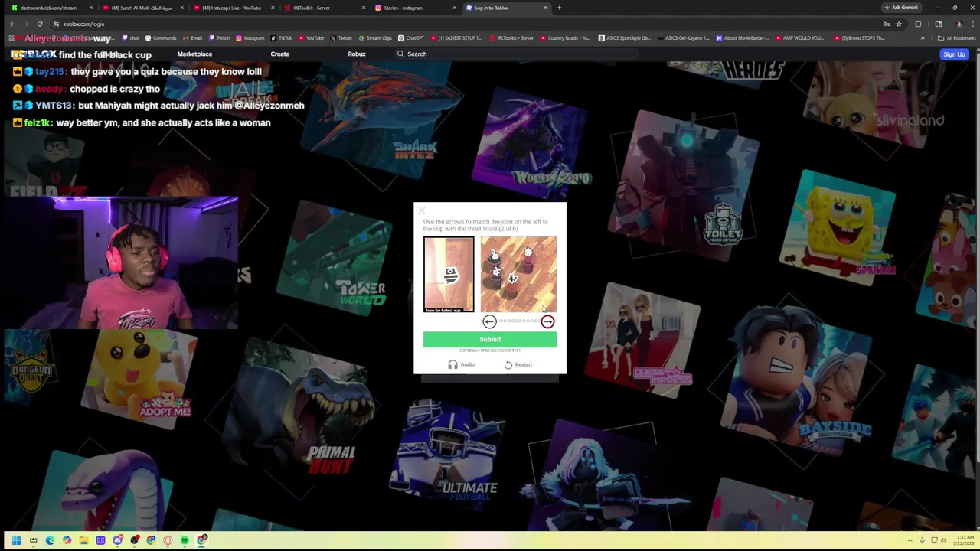Restart the captcha challenge

click(518, 364)
